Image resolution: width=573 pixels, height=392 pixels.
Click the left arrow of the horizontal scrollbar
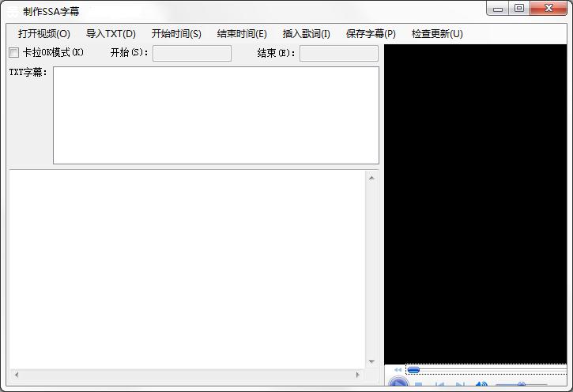coord(16,375)
